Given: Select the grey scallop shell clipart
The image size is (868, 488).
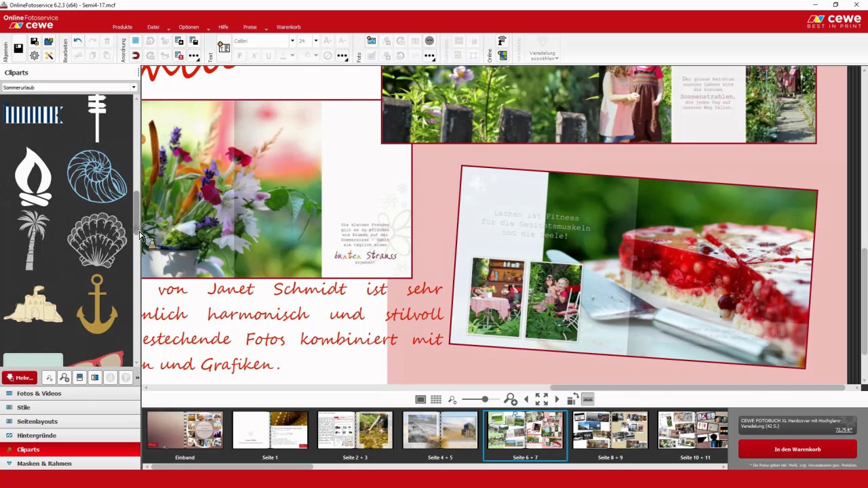Looking at the screenshot, I should pos(97,240).
